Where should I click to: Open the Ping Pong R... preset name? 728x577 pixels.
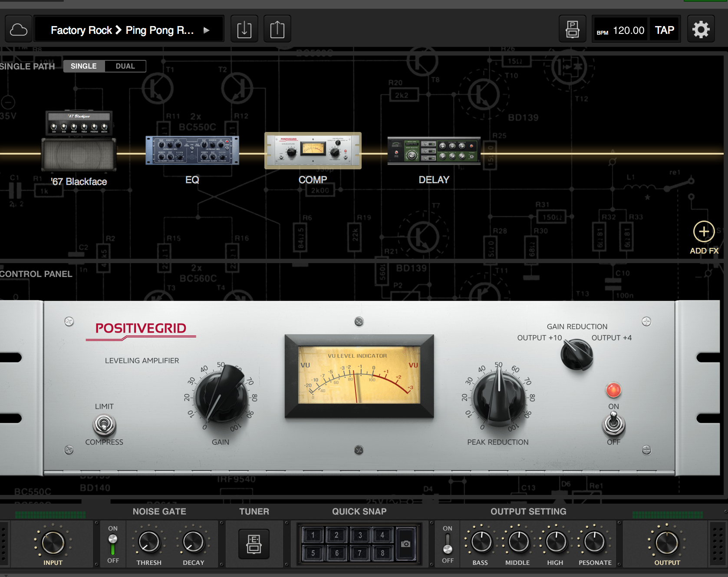tap(159, 30)
